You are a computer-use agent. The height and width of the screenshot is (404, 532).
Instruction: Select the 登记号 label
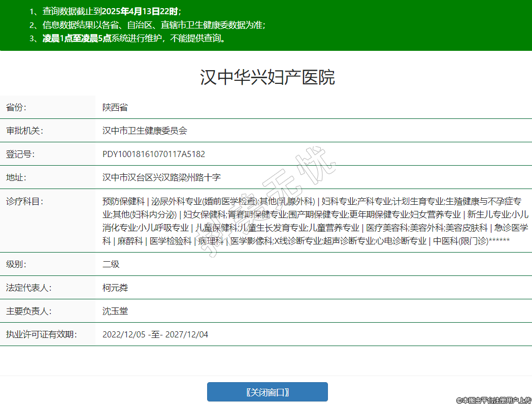tap(20, 154)
